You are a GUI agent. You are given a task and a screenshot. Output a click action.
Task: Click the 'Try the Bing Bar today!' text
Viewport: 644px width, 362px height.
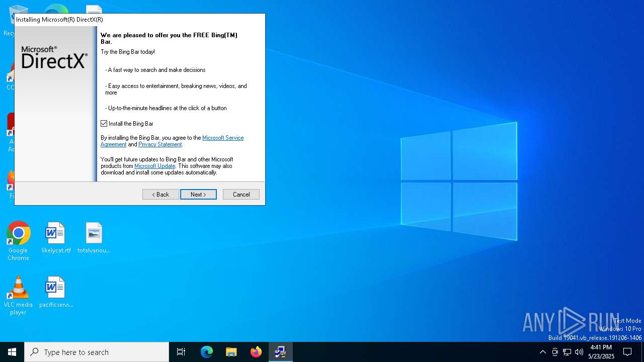point(128,52)
